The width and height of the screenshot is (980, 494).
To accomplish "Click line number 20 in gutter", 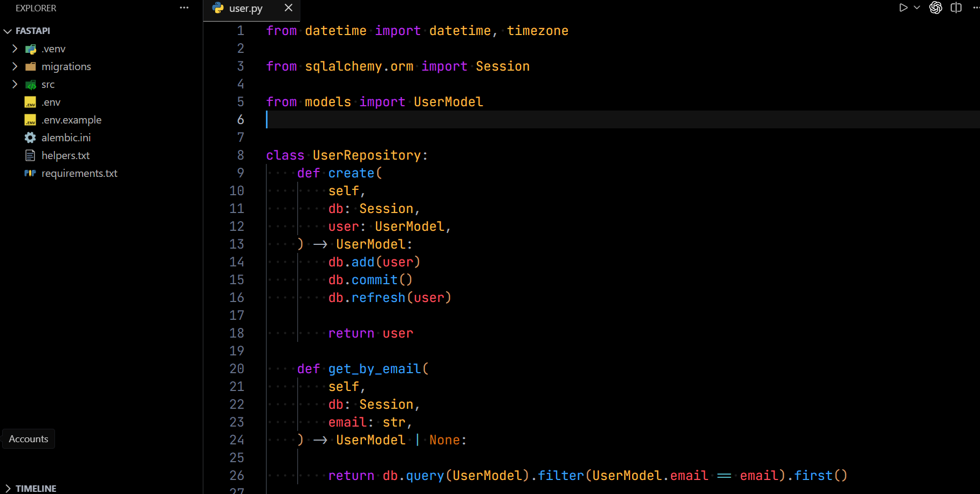I will coord(237,369).
